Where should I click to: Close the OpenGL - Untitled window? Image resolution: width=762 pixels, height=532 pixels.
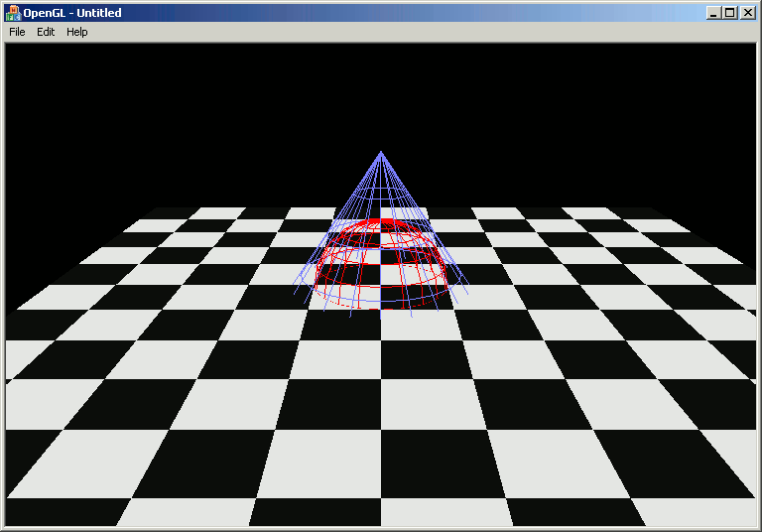(747, 13)
